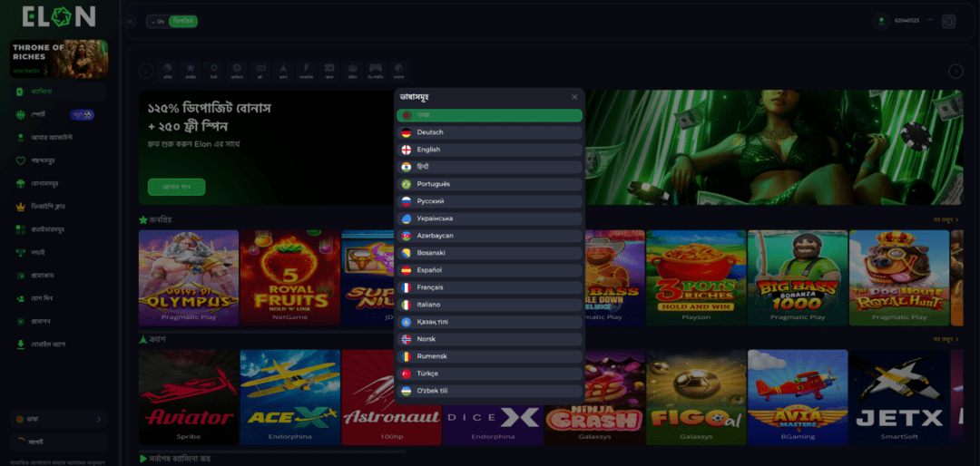Image resolution: width=980 pixels, height=466 pixels.
Task: Click the see-all link for the crash row
Action: pos(946,339)
